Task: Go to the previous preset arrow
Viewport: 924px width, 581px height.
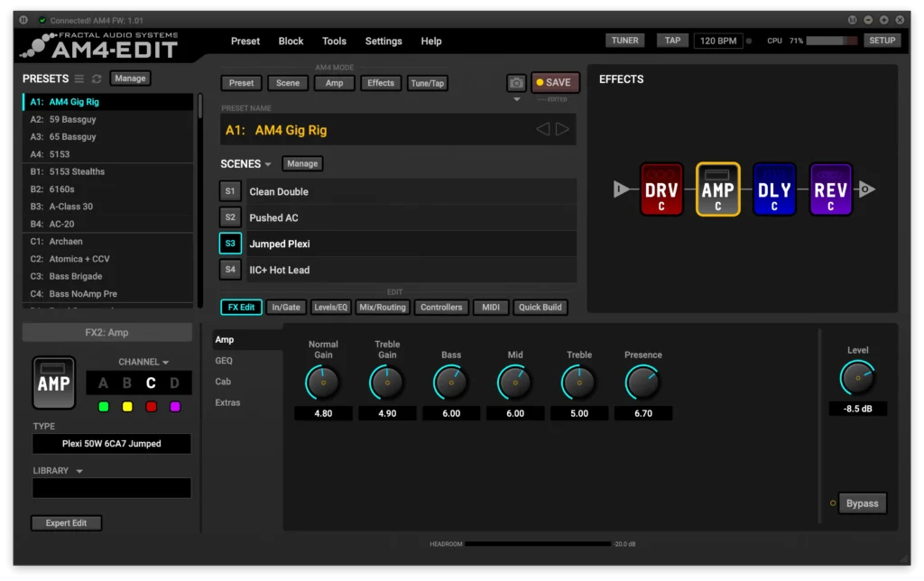Action: coord(542,130)
